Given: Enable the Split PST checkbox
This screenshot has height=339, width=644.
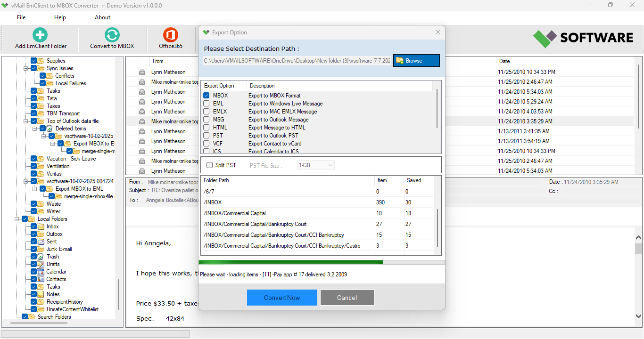Looking at the screenshot, I should 210,165.
